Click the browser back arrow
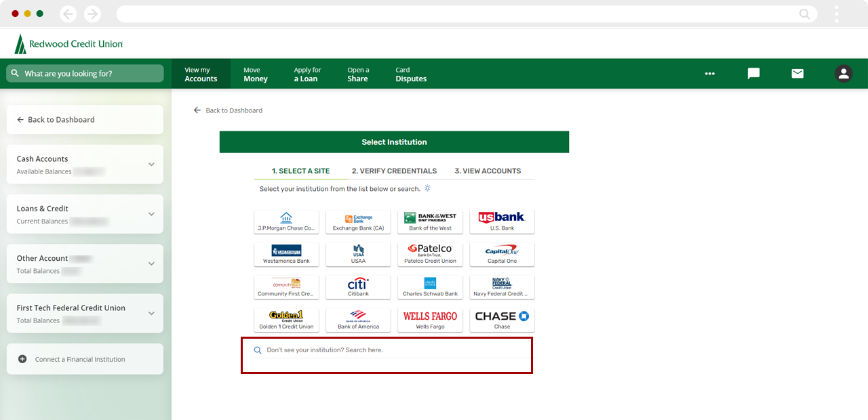 coord(68,14)
